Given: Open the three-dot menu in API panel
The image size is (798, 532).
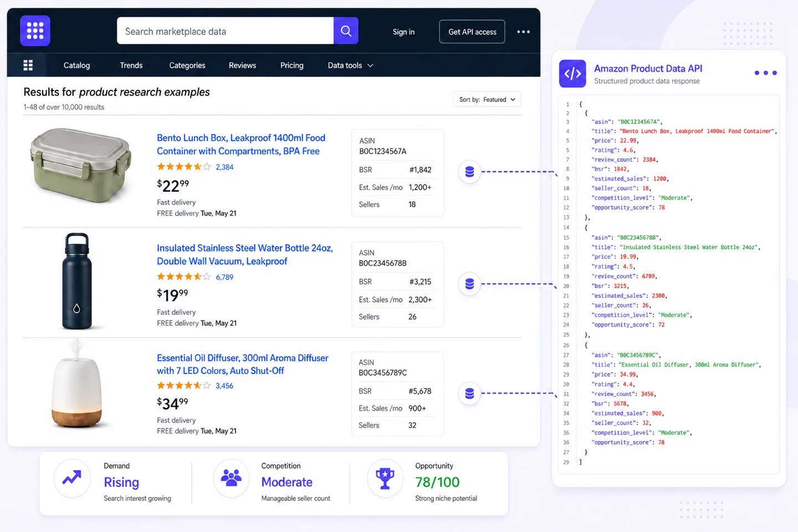Looking at the screenshot, I should 765,73.
